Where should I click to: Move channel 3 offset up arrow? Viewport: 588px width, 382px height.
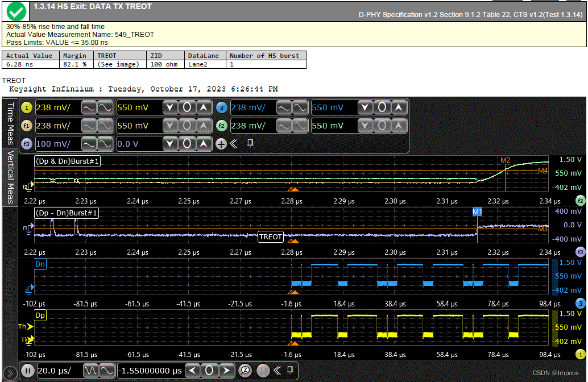399,108
